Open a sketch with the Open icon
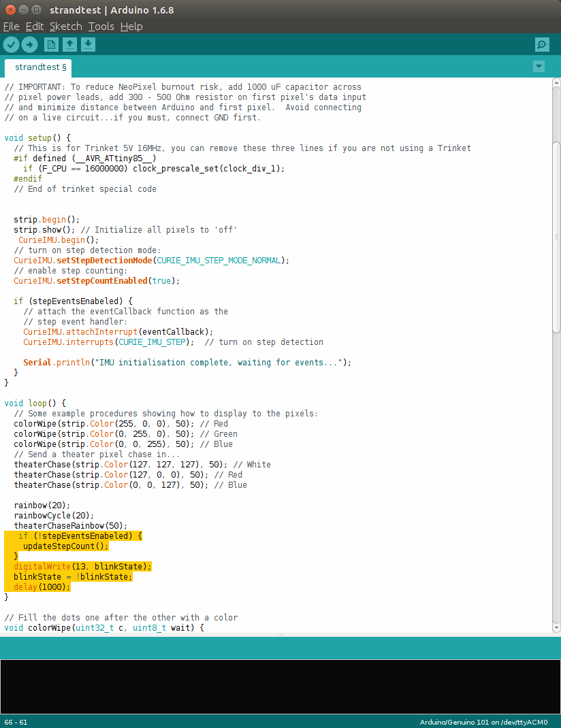Image resolution: width=561 pixels, height=728 pixels. click(x=69, y=45)
